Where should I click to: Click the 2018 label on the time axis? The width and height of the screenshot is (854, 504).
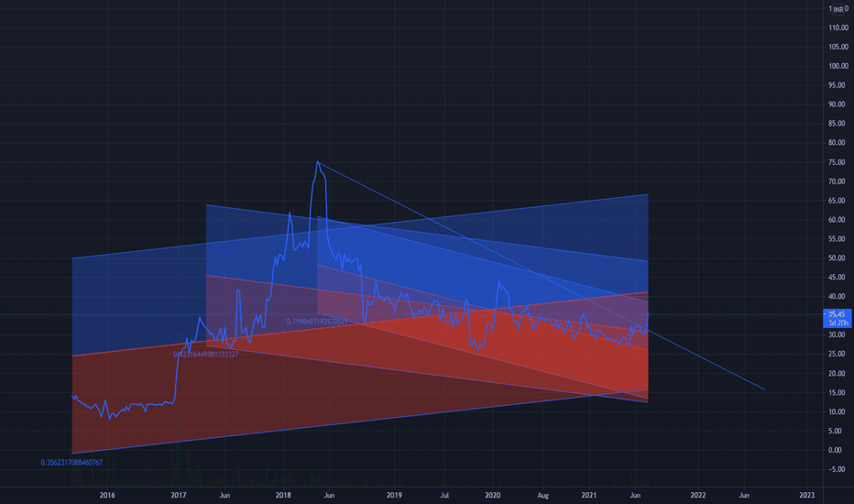click(283, 495)
